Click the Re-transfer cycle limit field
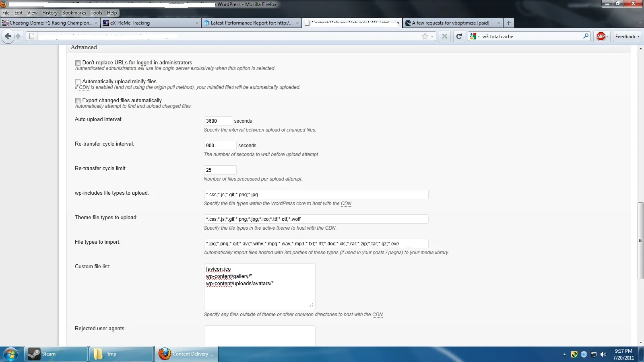This screenshot has height=362, width=644. (x=220, y=170)
